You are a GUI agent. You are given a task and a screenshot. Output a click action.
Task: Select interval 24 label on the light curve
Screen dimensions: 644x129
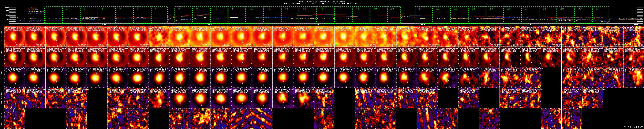(473, 9)
